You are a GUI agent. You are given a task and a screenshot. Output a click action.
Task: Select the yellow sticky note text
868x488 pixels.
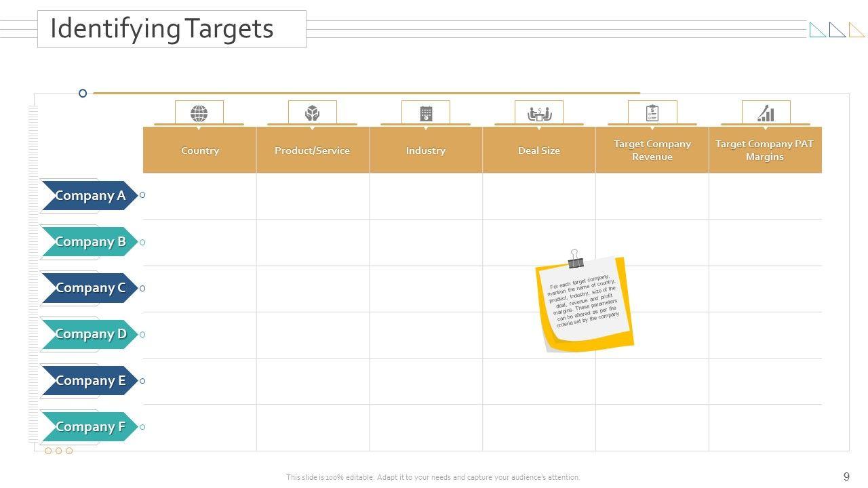click(x=585, y=301)
